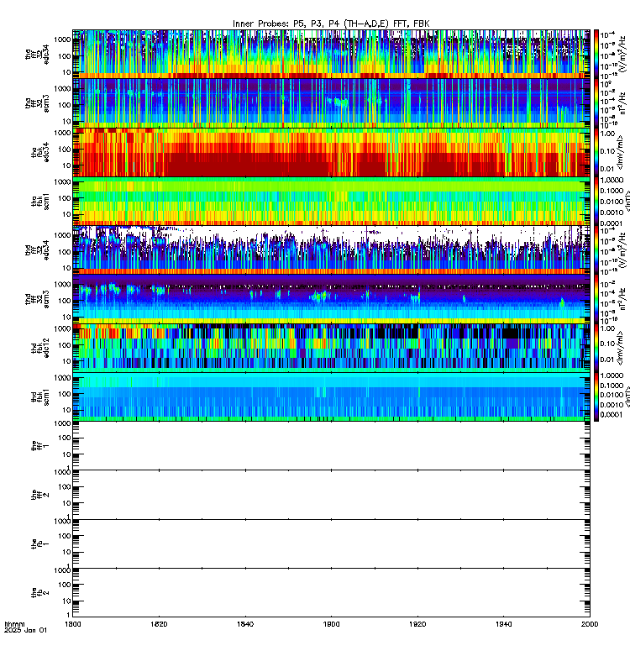Click the 'tha edc34' FFT panel axis title
Viewport: 630px width, 672px height.
tap(37, 55)
